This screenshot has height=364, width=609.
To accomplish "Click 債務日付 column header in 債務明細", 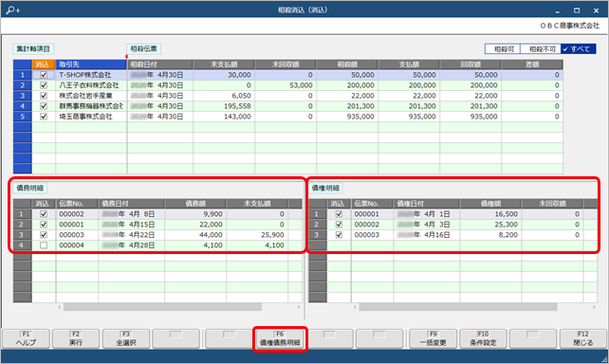I will point(131,204).
